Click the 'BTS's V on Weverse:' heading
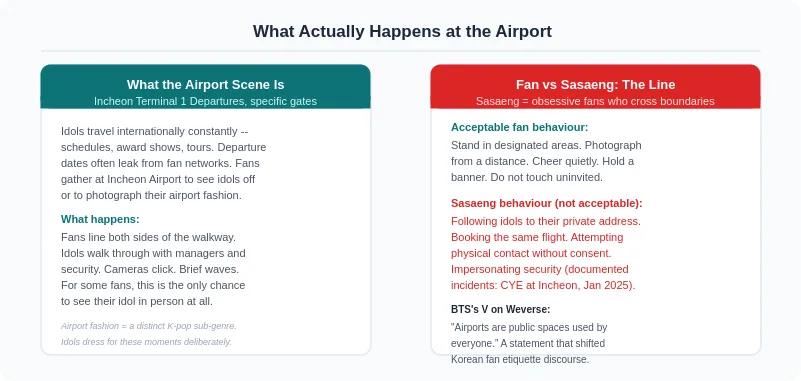The height and width of the screenshot is (381, 801). 501,309
